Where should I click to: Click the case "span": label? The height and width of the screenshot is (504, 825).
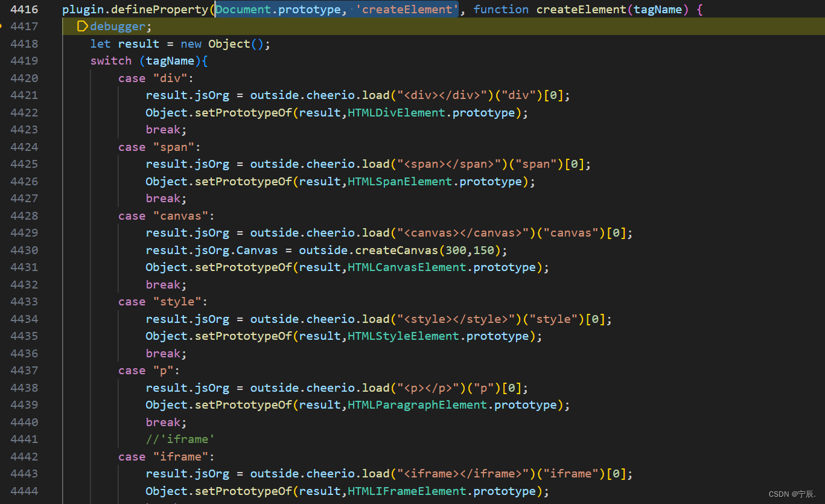pyautogui.click(x=159, y=147)
